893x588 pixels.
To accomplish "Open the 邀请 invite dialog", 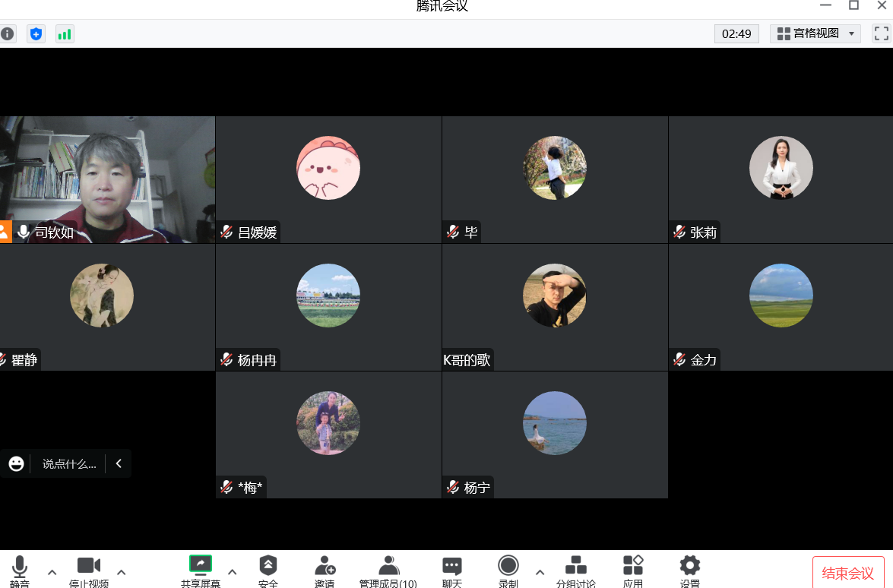I will click(x=325, y=571).
